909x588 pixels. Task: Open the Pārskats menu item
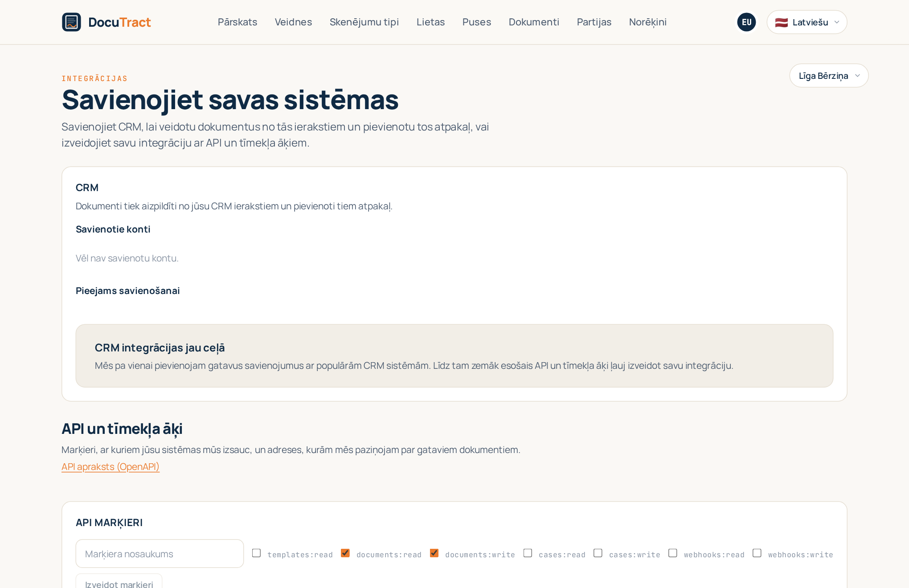237,22
